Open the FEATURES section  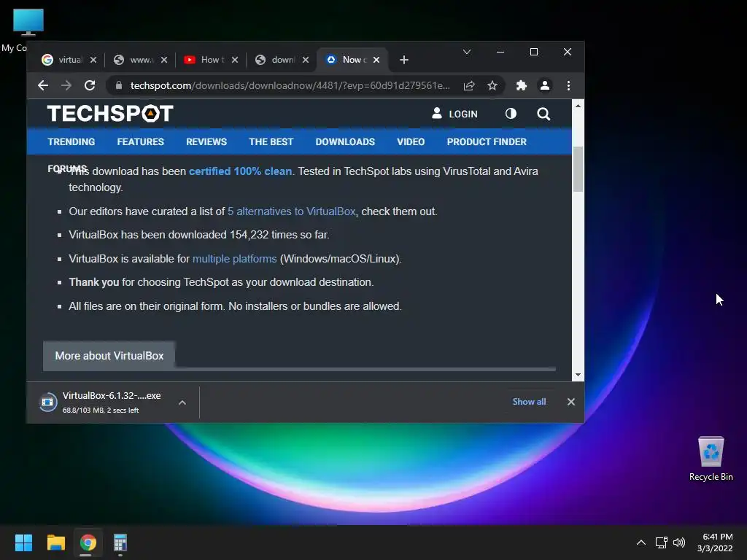[x=141, y=142]
